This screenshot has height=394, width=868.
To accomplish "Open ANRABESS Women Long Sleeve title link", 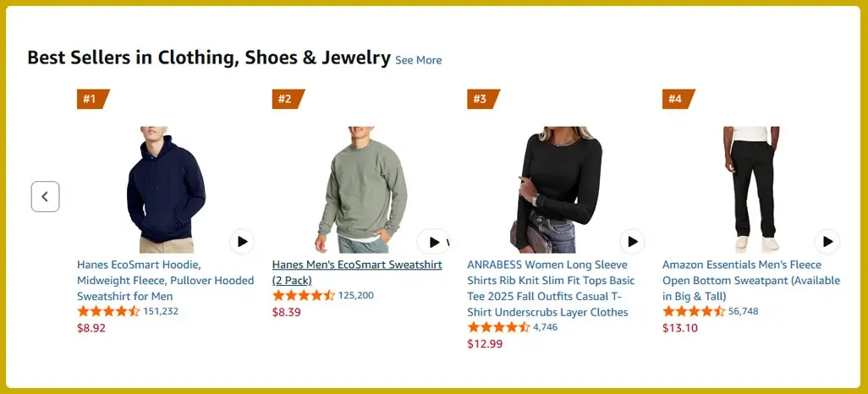I will [x=551, y=288].
